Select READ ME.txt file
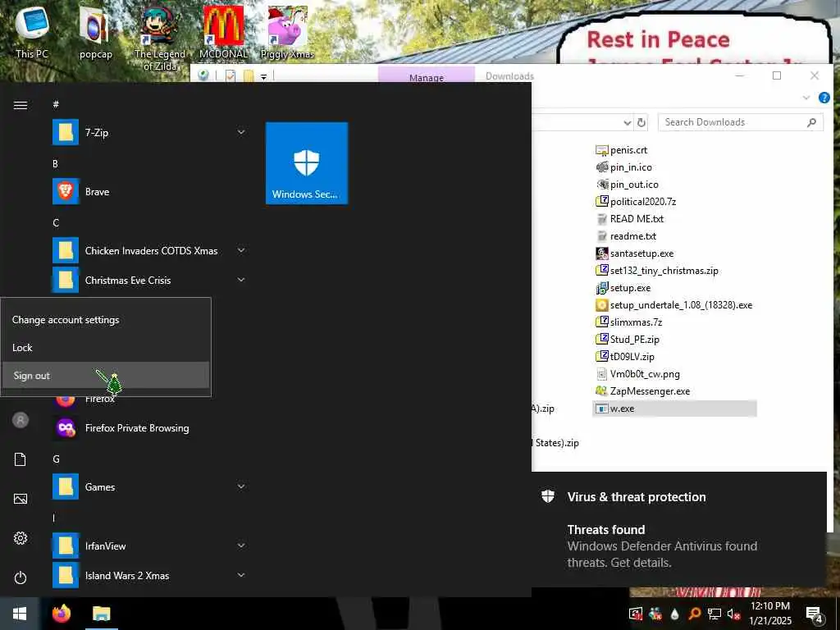 630,218
